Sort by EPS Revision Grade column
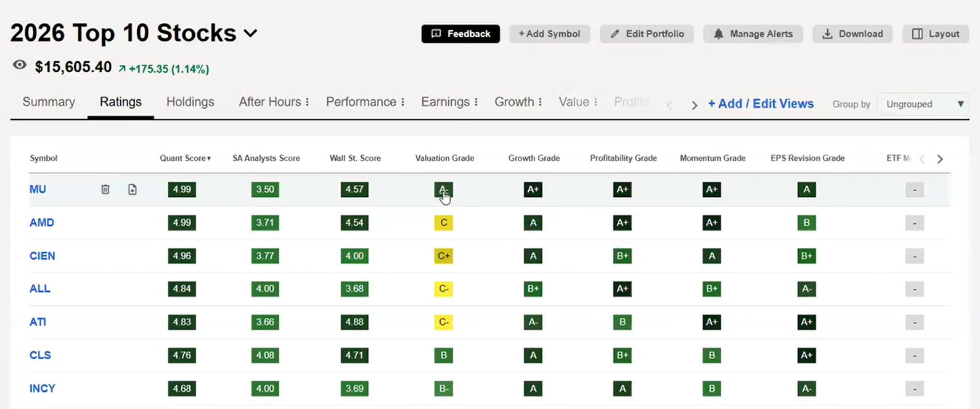 point(807,159)
